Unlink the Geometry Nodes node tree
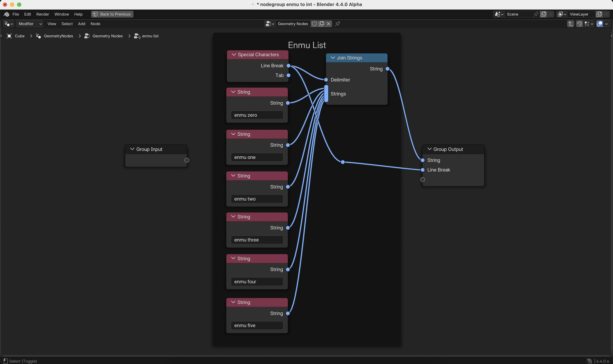Image resolution: width=613 pixels, height=364 pixels. [328, 24]
